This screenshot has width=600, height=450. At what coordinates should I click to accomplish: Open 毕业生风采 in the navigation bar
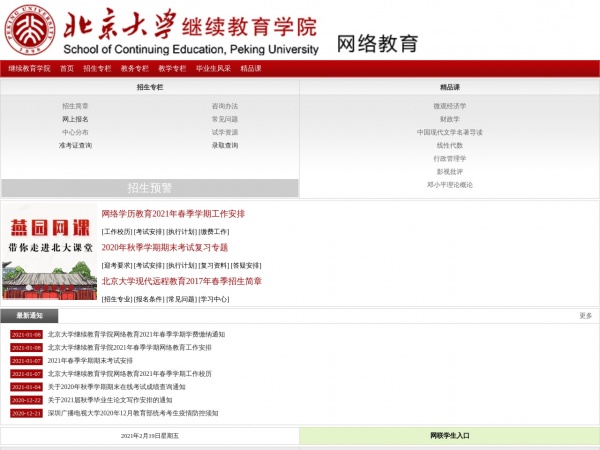point(214,68)
